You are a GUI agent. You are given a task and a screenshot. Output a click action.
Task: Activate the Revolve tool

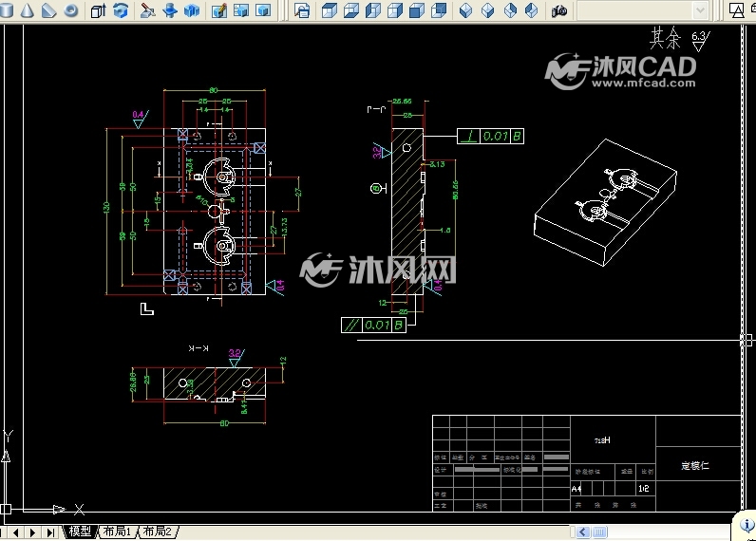121,10
